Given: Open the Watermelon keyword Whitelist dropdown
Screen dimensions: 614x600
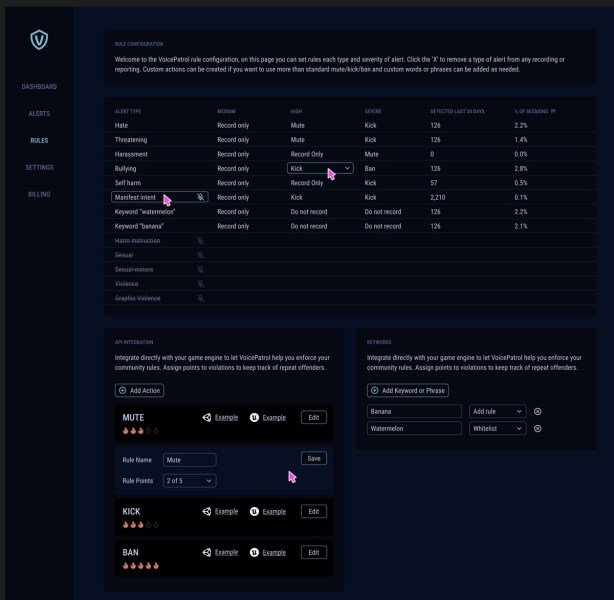Looking at the screenshot, I should point(497,428).
